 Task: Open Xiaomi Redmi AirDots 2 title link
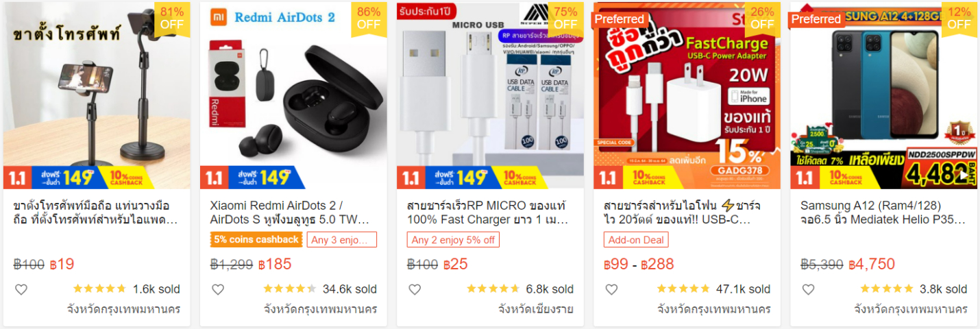point(290,212)
